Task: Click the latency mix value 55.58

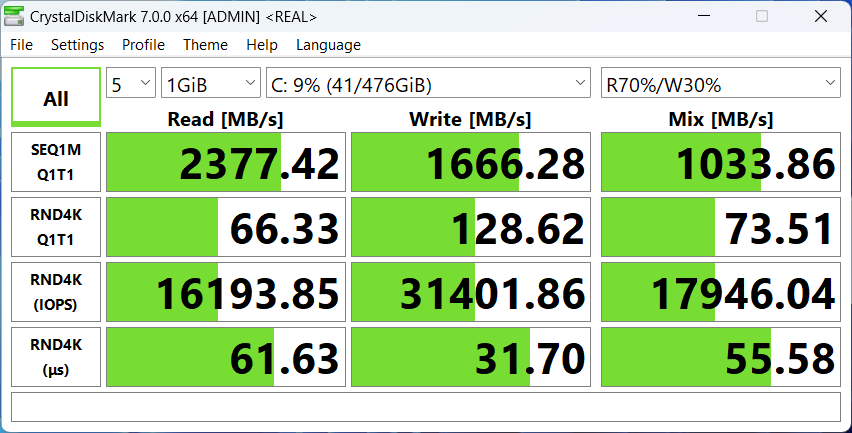Action: (x=721, y=357)
